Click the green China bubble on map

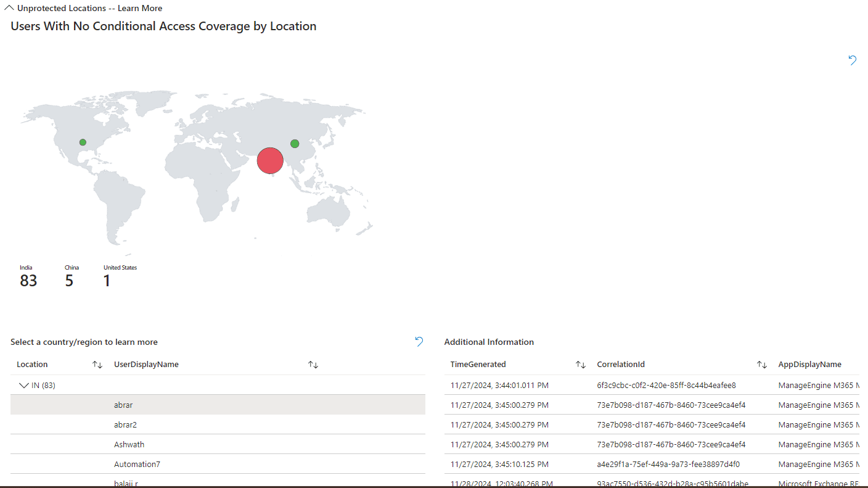(x=295, y=144)
